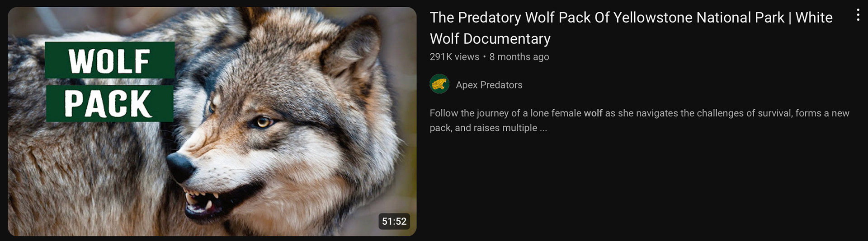Open the Predatory Wolf Pack video title
Image resolution: width=868 pixels, height=241 pixels.
coord(631,28)
